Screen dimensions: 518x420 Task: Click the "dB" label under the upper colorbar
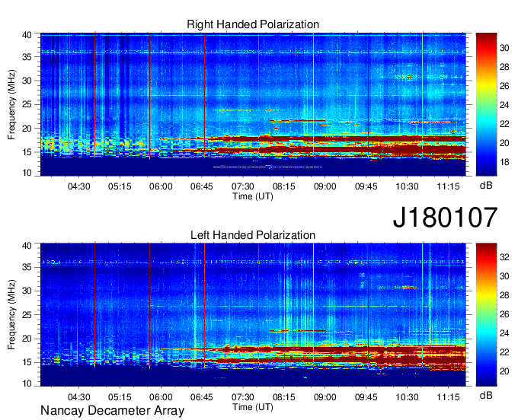tap(486, 186)
